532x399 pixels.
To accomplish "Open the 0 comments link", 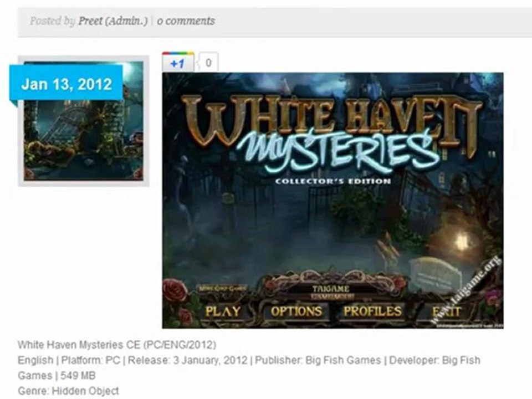I will 186,21.
